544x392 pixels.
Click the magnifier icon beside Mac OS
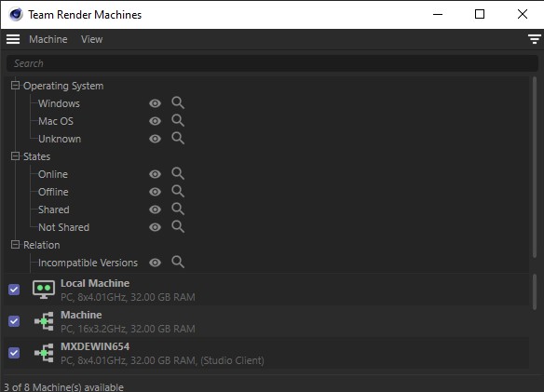178,121
